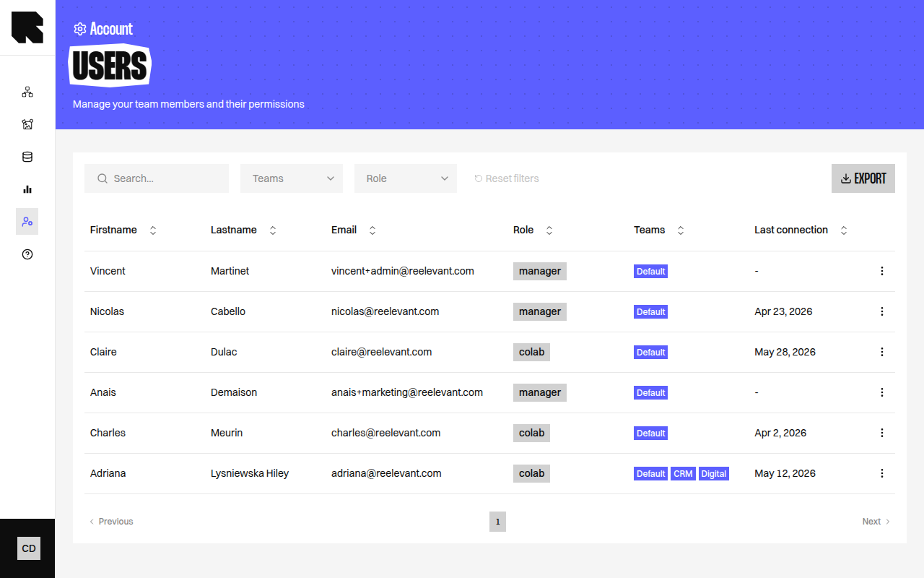
Task: Click firstname Anais
Action: pos(103,392)
